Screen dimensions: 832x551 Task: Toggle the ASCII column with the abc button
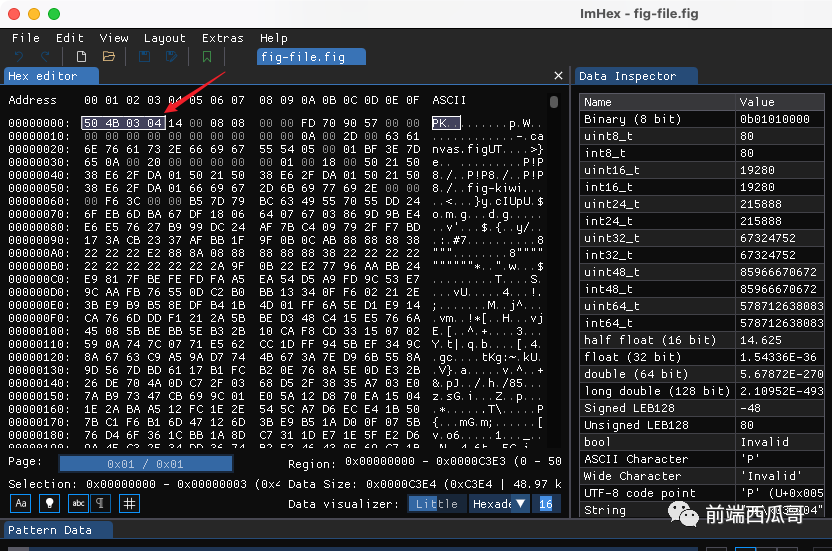(77, 504)
